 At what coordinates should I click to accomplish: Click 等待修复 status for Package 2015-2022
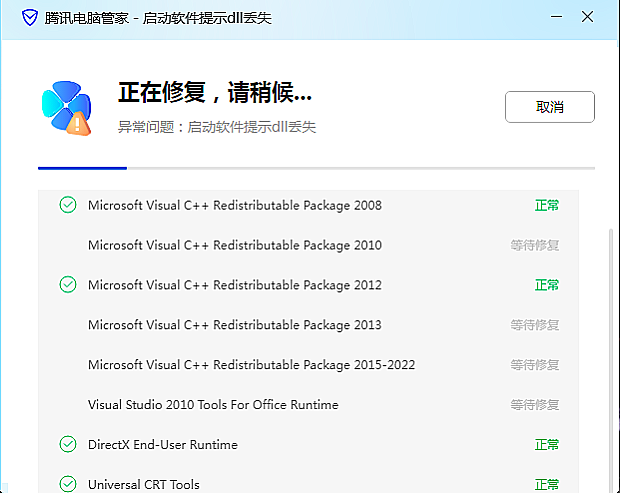click(x=535, y=365)
